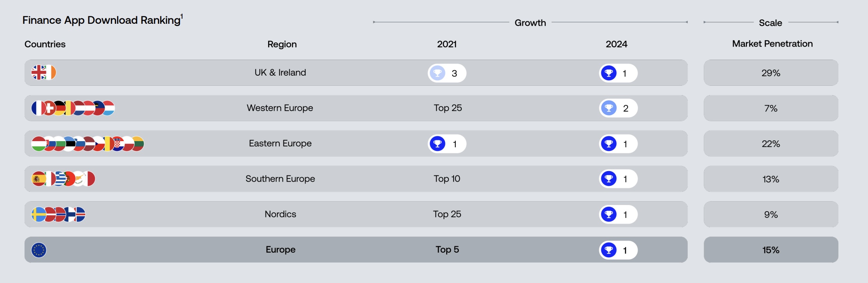Click the 2024 column header

pos(616,44)
